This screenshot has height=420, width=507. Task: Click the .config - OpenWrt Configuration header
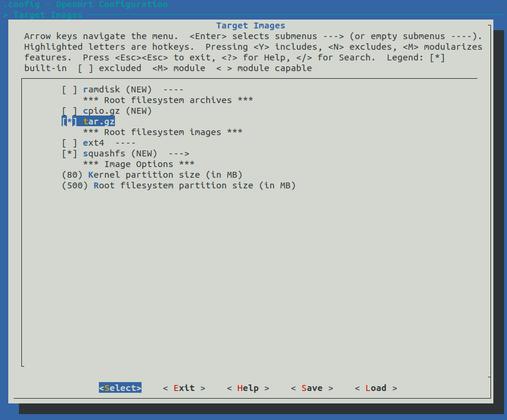(x=85, y=4)
